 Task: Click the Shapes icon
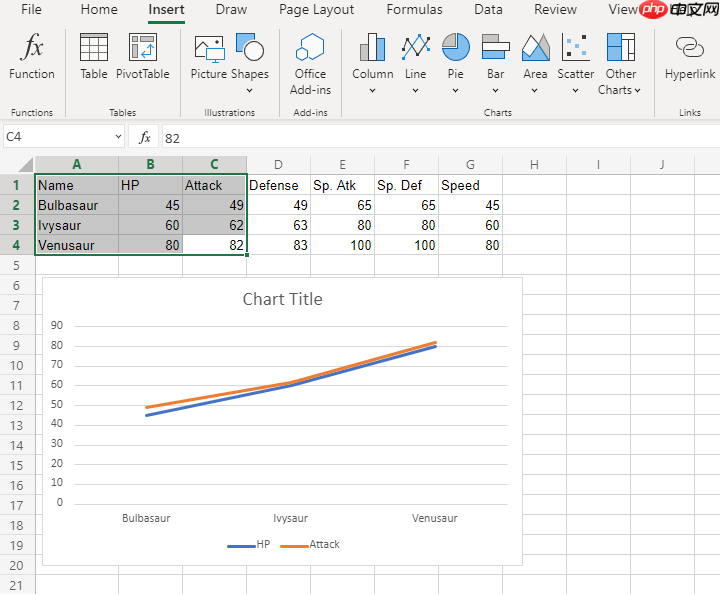click(250, 47)
